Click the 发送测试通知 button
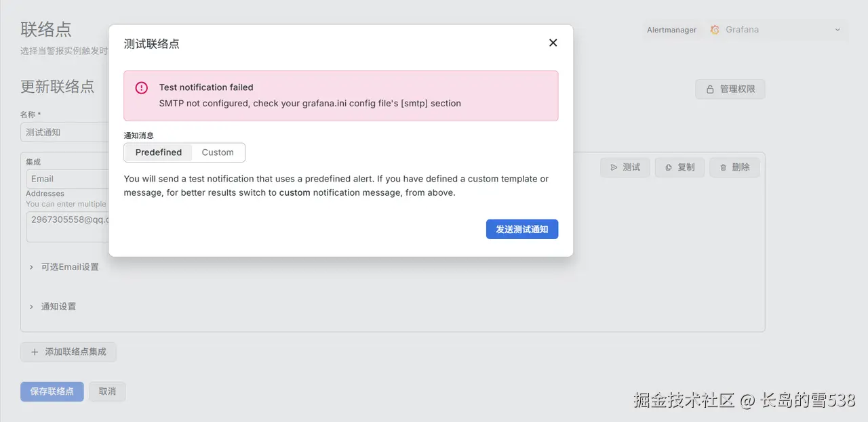Image resolution: width=868 pixels, height=422 pixels. (521, 230)
